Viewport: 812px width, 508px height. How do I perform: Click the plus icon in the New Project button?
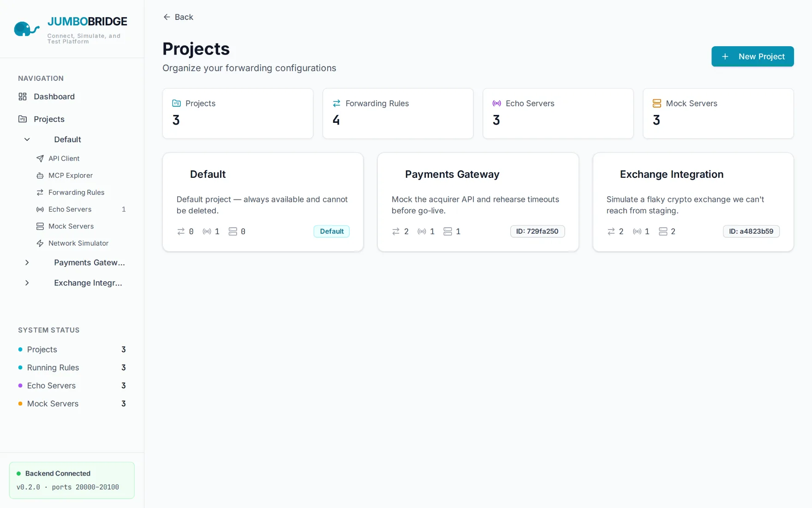point(725,56)
